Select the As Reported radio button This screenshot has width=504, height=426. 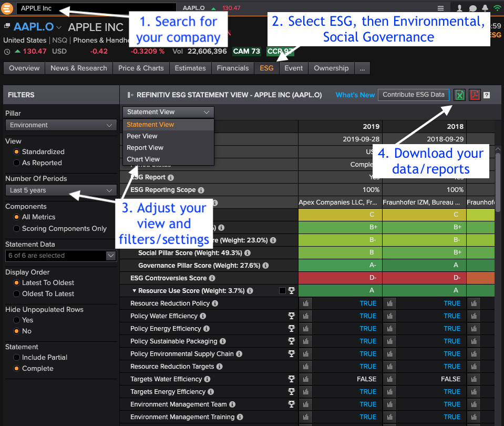click(x=16, y=163)
